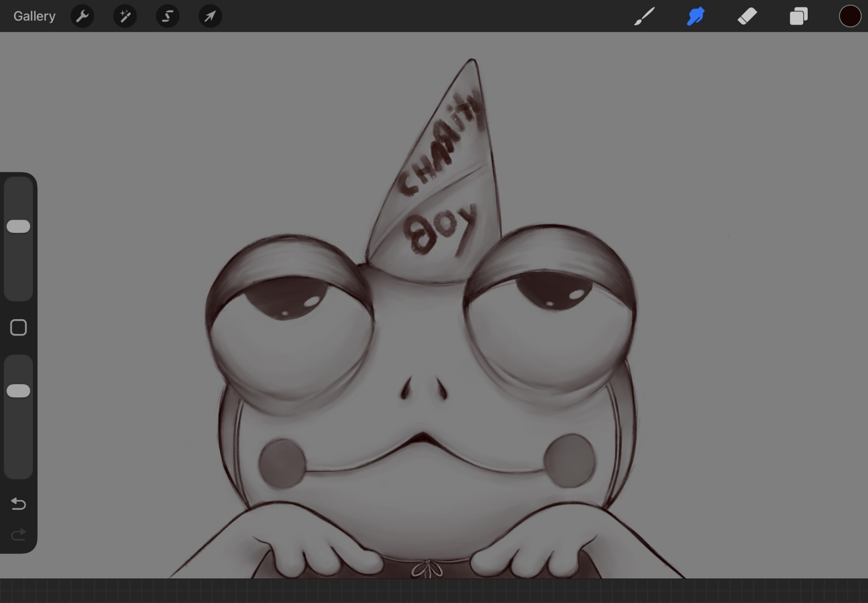
Task: Tap the frog's right cheek blush circle
Action: click(x=569, y=460)
